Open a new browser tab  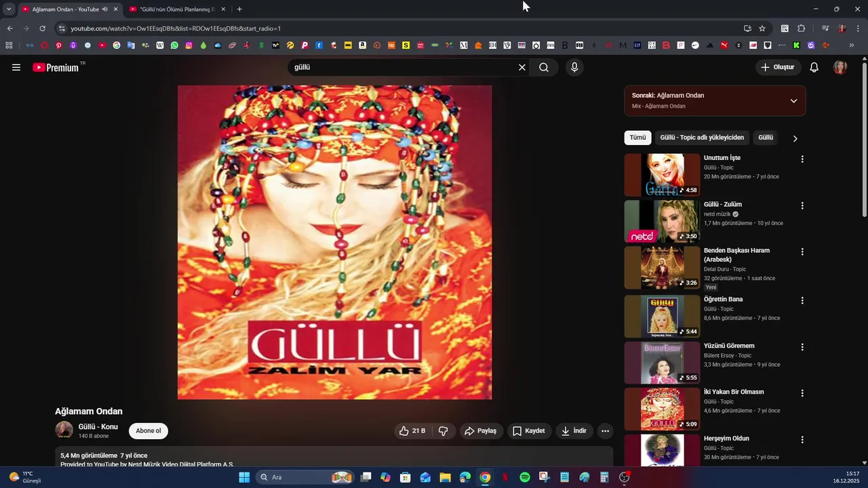coord(239,9)
